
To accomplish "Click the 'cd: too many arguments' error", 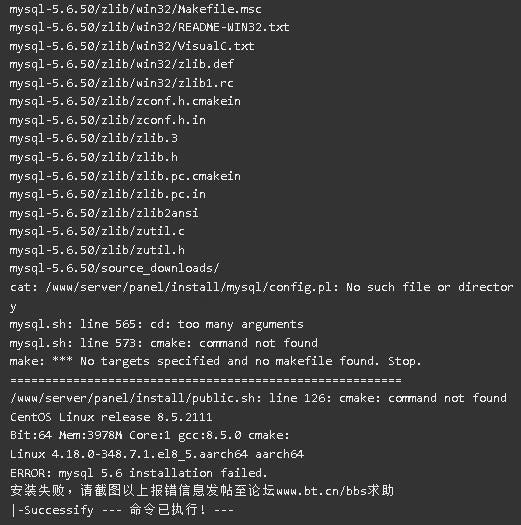I will (156, 324).
